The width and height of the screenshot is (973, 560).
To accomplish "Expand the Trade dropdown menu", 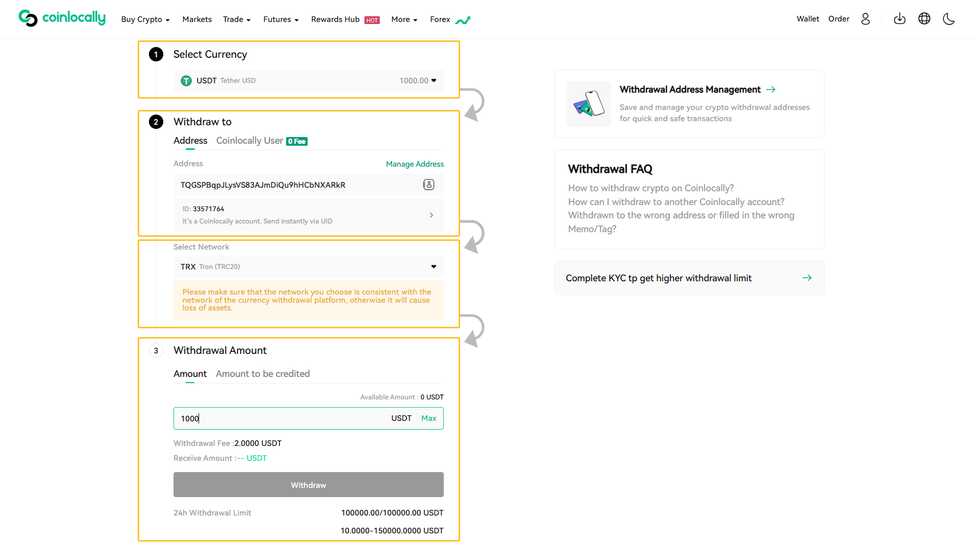I will point(237,19).
